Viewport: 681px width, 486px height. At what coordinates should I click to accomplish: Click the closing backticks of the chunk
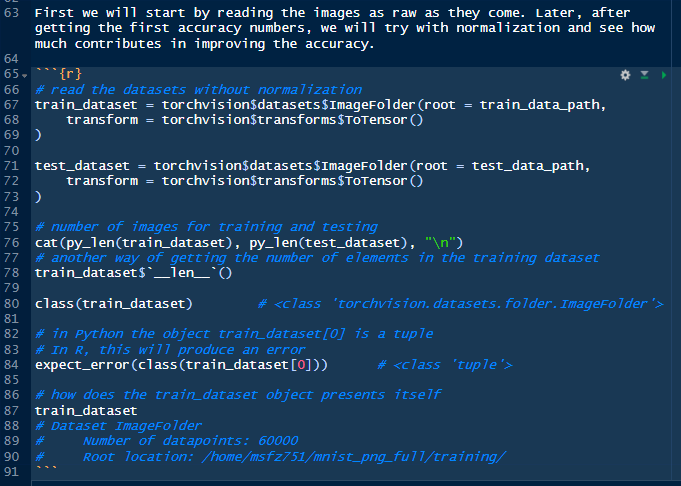coord(46,470)
